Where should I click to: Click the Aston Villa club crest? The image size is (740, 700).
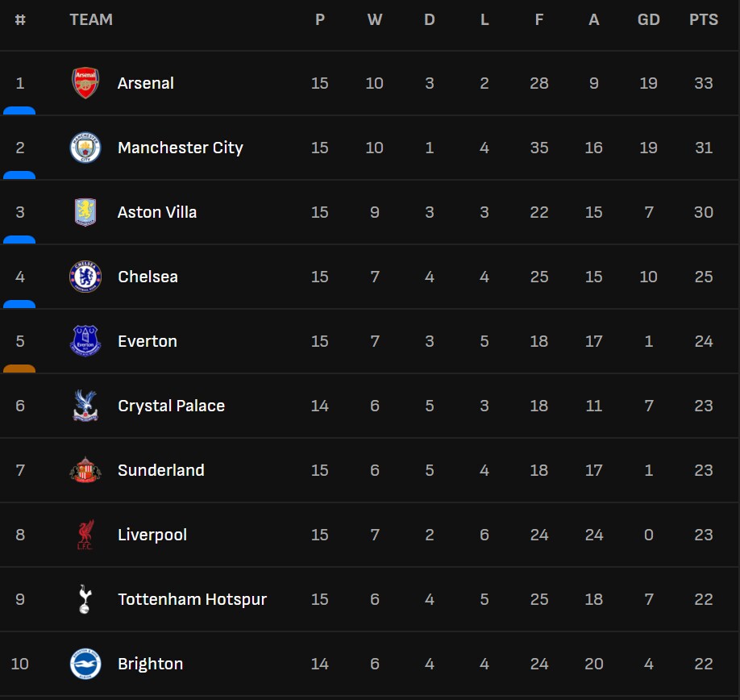(85, 212)
